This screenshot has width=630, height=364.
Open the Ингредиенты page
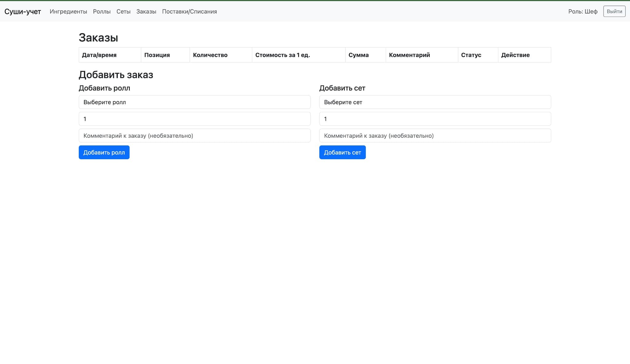(68, 11)
